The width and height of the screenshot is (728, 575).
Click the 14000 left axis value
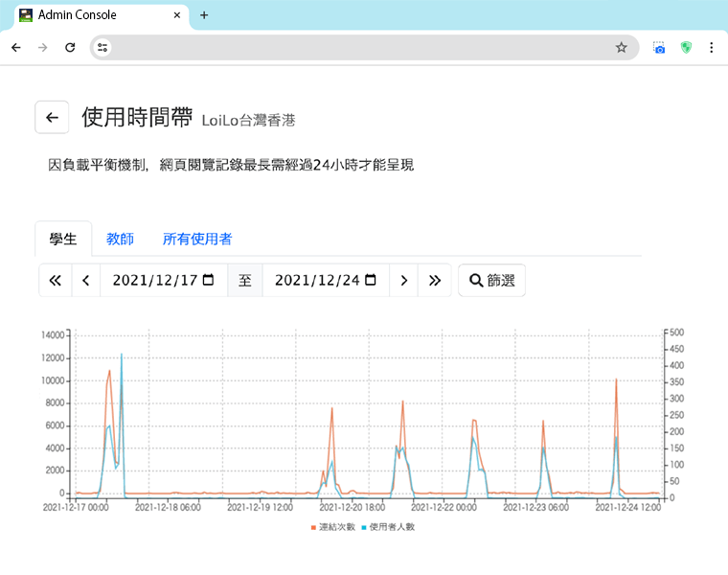53,334
